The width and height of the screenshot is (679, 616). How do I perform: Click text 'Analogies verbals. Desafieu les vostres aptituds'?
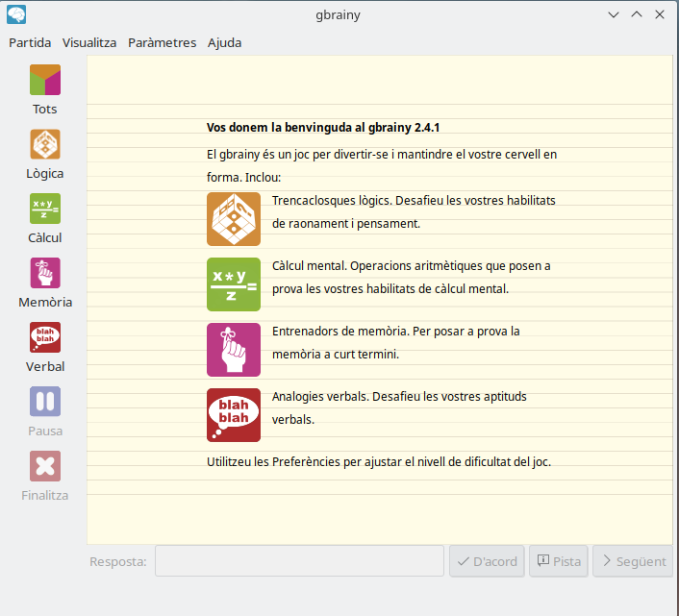pos(399,397)
